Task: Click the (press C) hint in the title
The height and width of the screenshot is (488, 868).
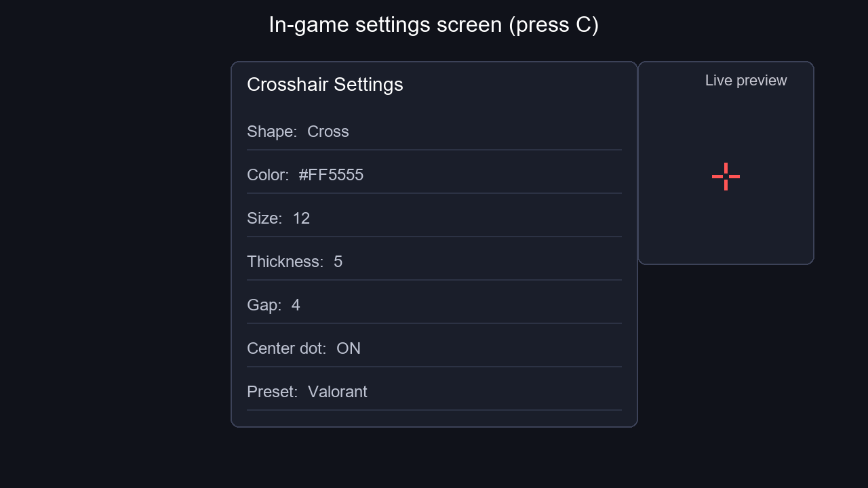Action: coord(553,26)
